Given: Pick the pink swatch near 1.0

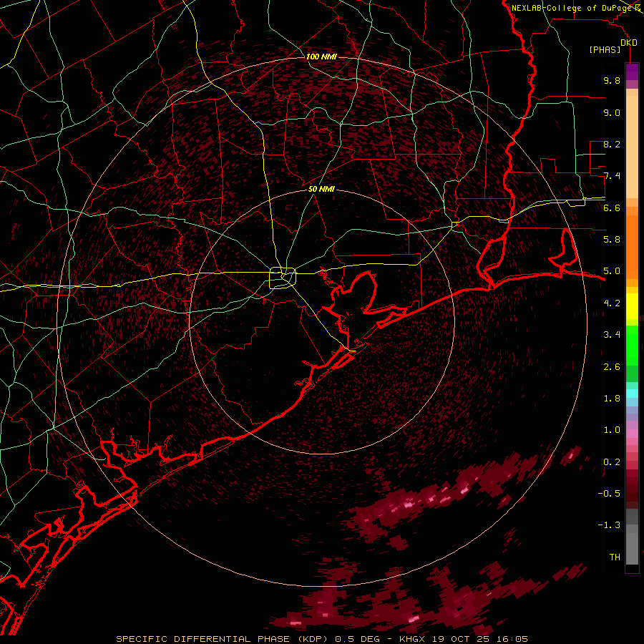Looking at the screenshot, I should pyautogui.click(x=632, y=433).
